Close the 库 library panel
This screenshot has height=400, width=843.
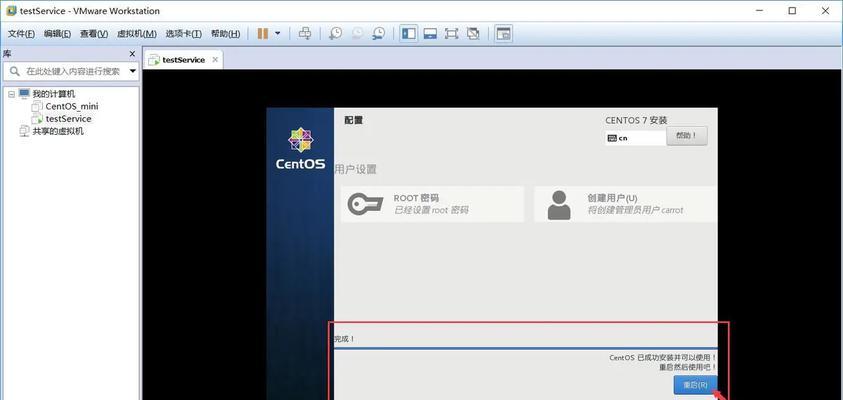point(132,54)
